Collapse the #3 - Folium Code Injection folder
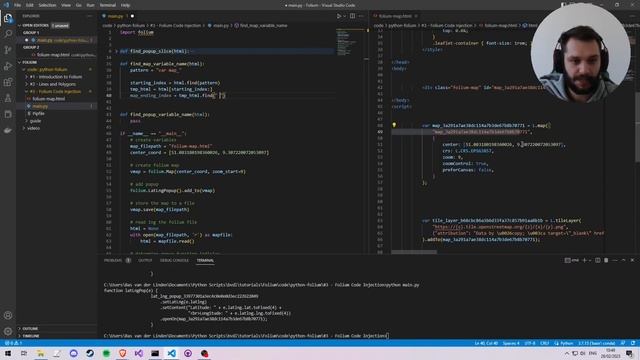This screenshot has height=360, width=640. (55, 91)
